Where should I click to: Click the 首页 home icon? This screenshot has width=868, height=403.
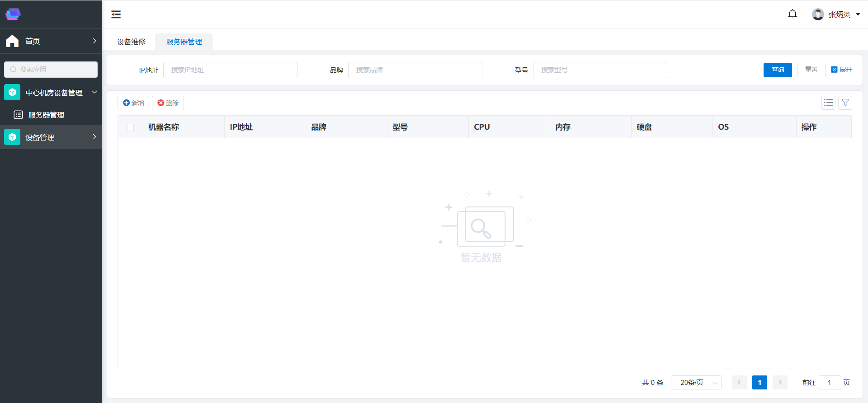12,41
